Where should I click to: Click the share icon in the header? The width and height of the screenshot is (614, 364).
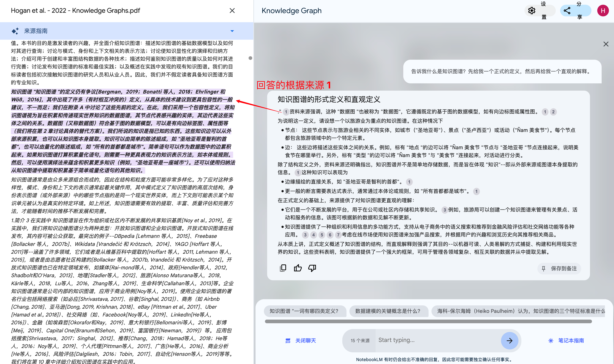[567, 11]
